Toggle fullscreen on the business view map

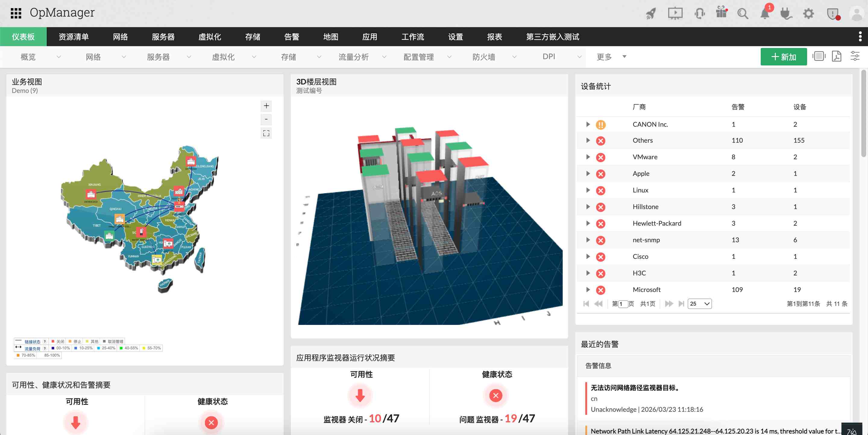[266, 133]
